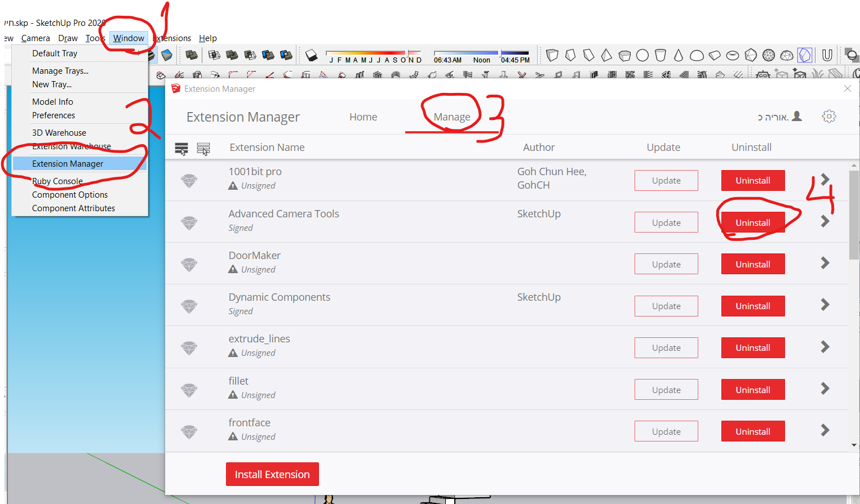Select the U-shaped magnet tool icon
The width and height of the screenshot is (860, 504).
click(x=827, y=55)
